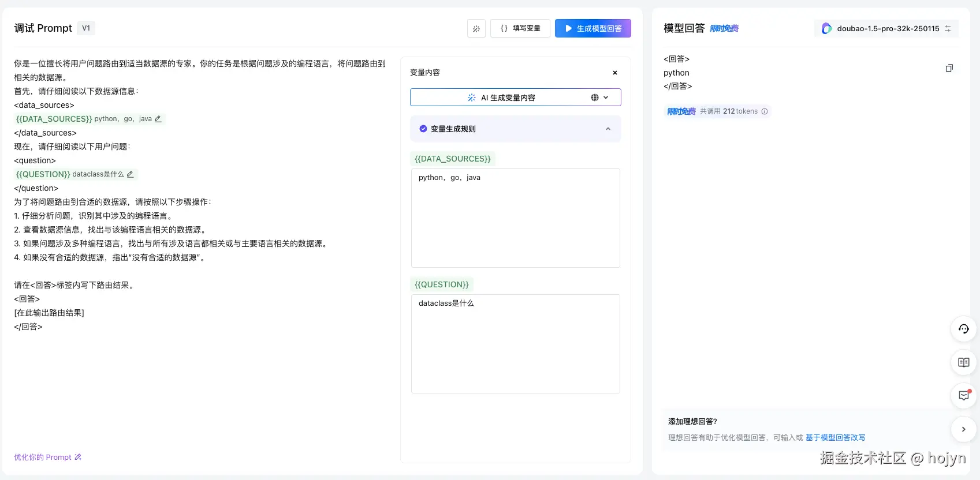Click the 共调用 212 tokens text
980x480 pixels.
tap(729, 111)
